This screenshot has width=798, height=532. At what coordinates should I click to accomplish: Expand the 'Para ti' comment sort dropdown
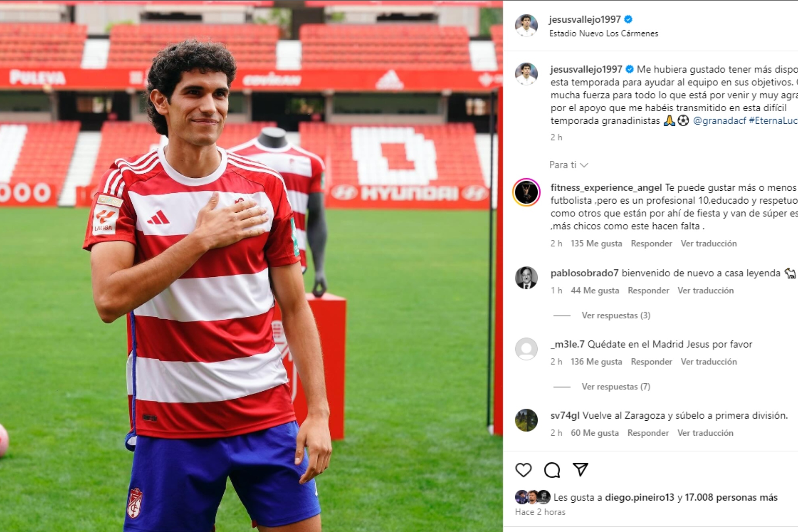tap(569, 165)
